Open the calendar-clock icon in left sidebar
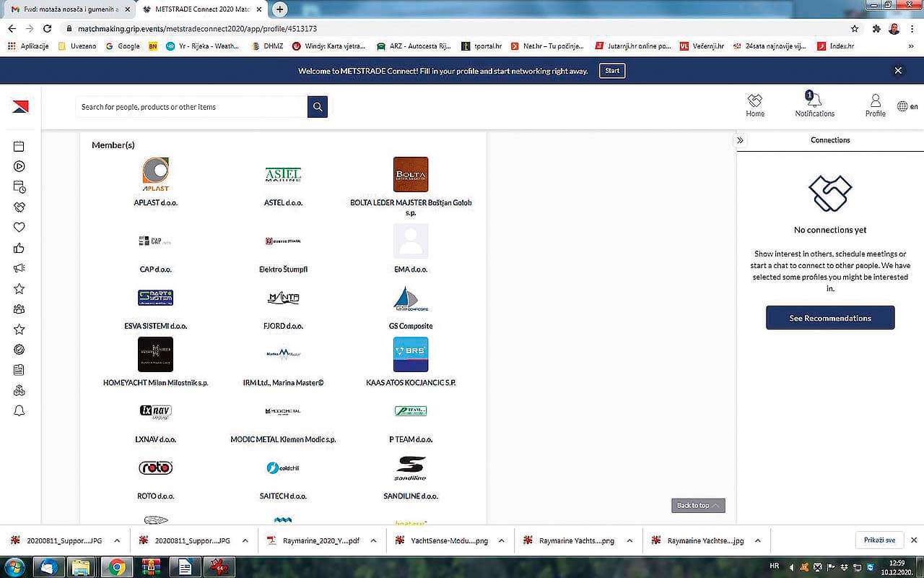This screenshot has width=924, height=578. [x=19, y=187]
